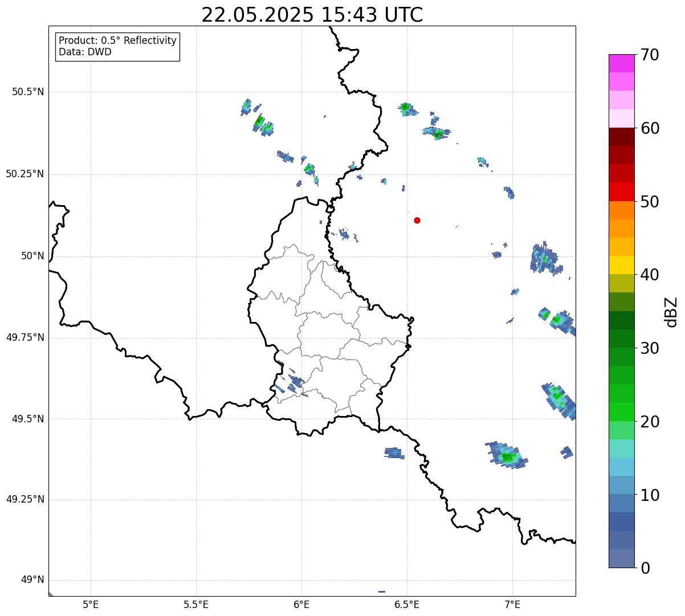The width and height of the screenshot is (685, 616).
Task: Click the "Product: 0.5° Reflectivity" label
Action: [117, 40]
